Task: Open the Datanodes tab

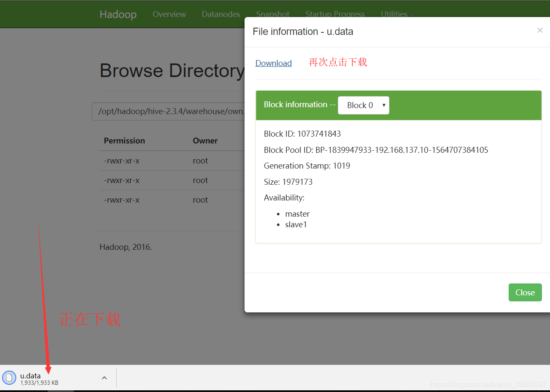Action: tap(221, 14)
